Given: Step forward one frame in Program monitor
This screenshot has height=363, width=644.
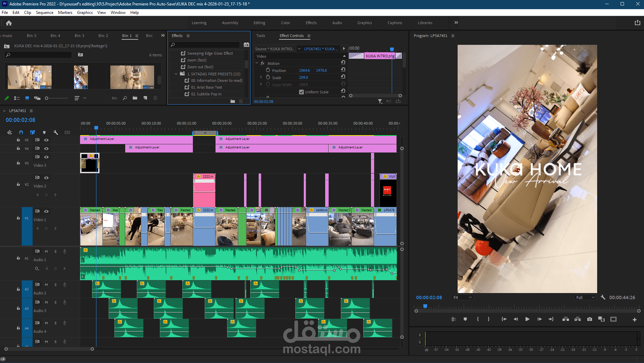Looking at the screenshot, I should click(539, 319).
